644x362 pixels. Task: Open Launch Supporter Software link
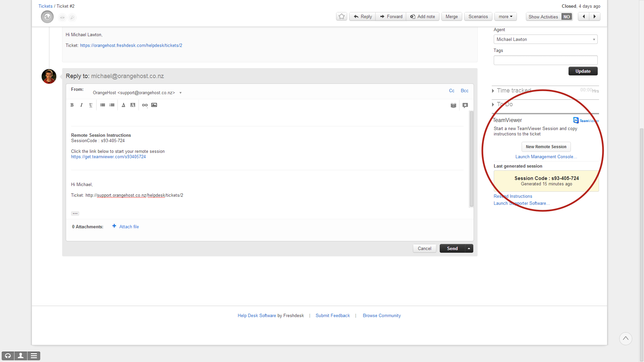point(522,203)
